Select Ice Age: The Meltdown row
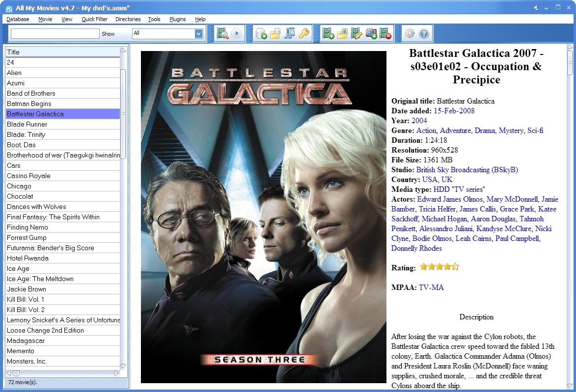The height and width of the screenshot is (392, 576). [62, 279]
